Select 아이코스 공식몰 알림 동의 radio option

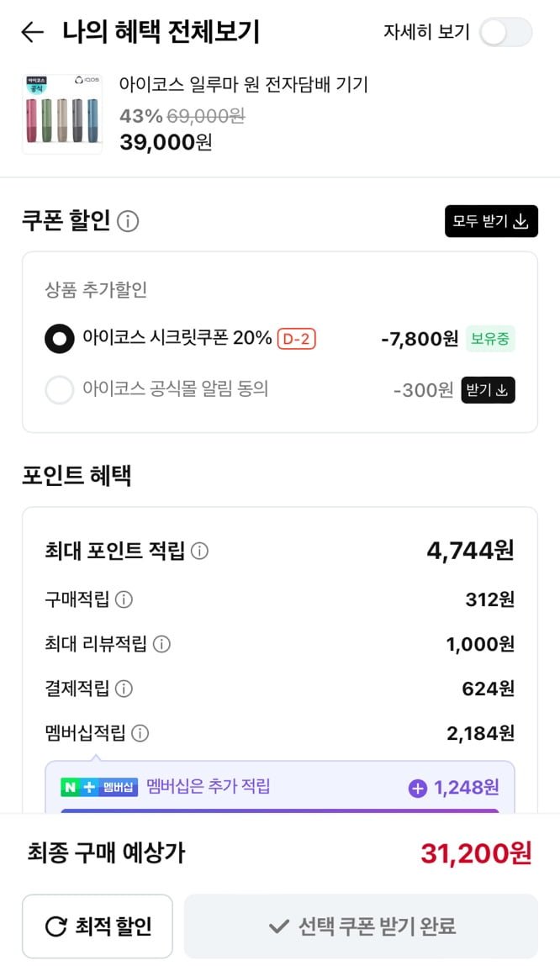[x=60, y=390]
